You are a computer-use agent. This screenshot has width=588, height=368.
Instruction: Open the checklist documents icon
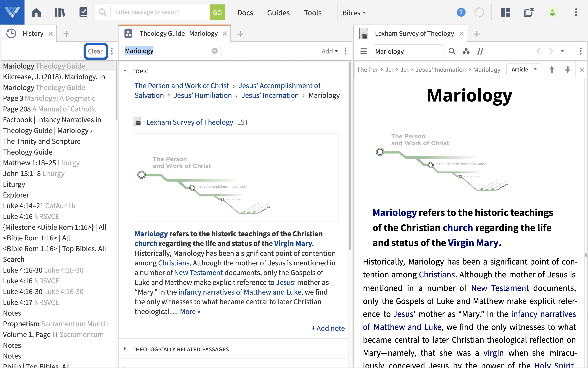click(83, 12)
